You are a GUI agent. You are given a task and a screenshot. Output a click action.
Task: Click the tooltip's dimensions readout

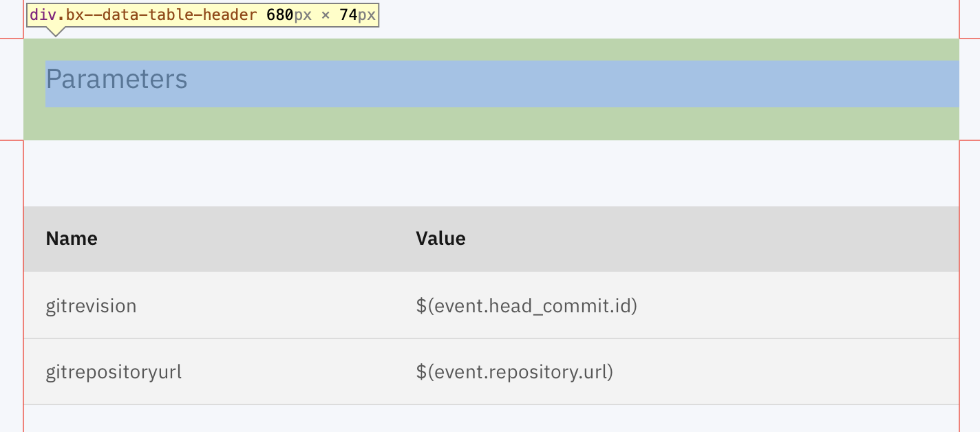tap(321, 15)
